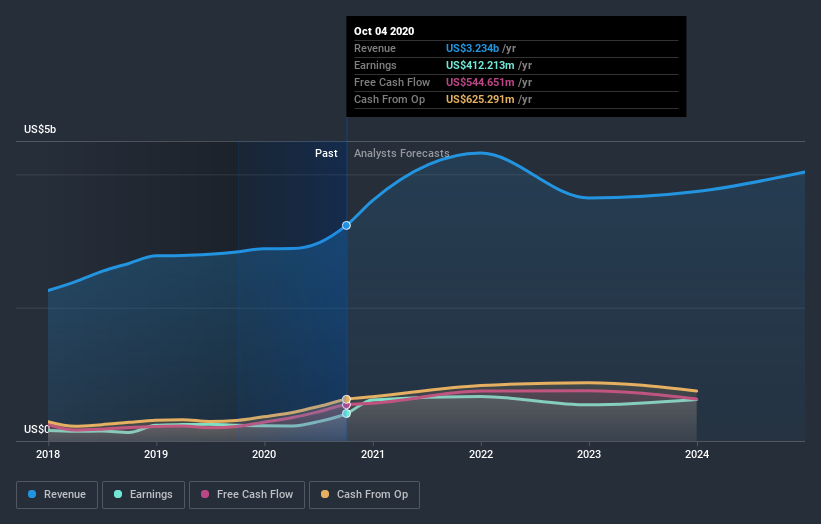Screen dimensions: 821x524
Task: Click the 2024 x-axis label
Action: [x=697, y=454]
